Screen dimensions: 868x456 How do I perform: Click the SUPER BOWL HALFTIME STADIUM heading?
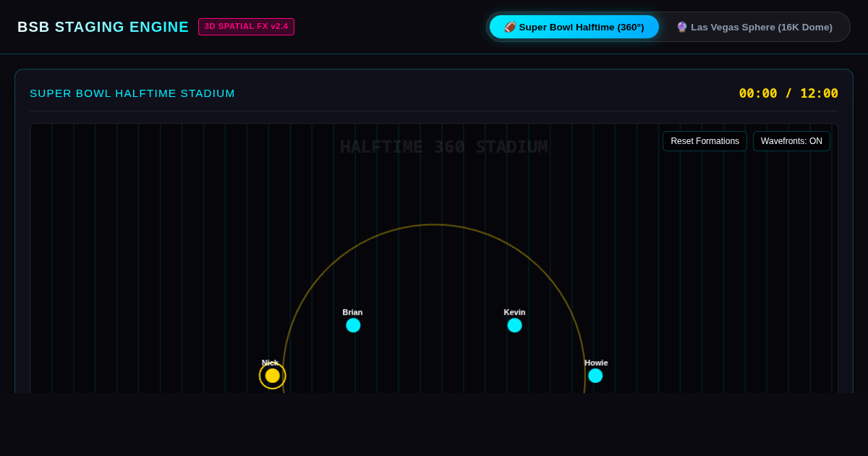pos(132,93)
